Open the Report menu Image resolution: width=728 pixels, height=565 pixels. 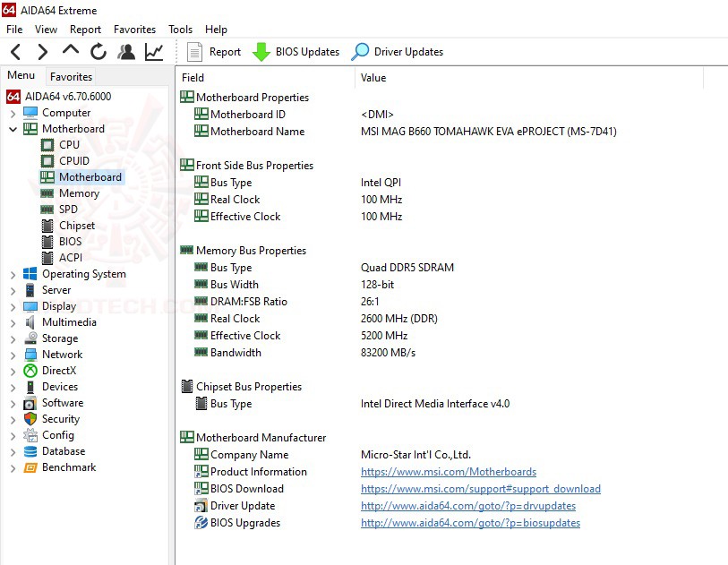(85, 30)
